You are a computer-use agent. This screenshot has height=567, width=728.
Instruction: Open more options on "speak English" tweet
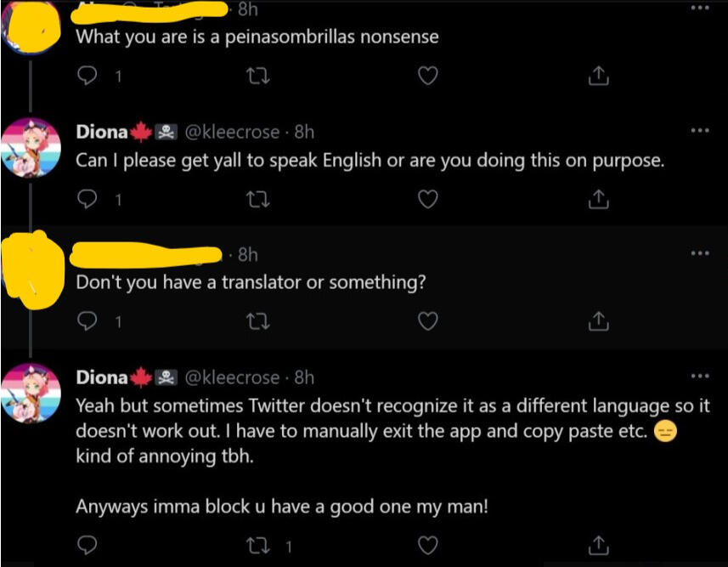699,131
